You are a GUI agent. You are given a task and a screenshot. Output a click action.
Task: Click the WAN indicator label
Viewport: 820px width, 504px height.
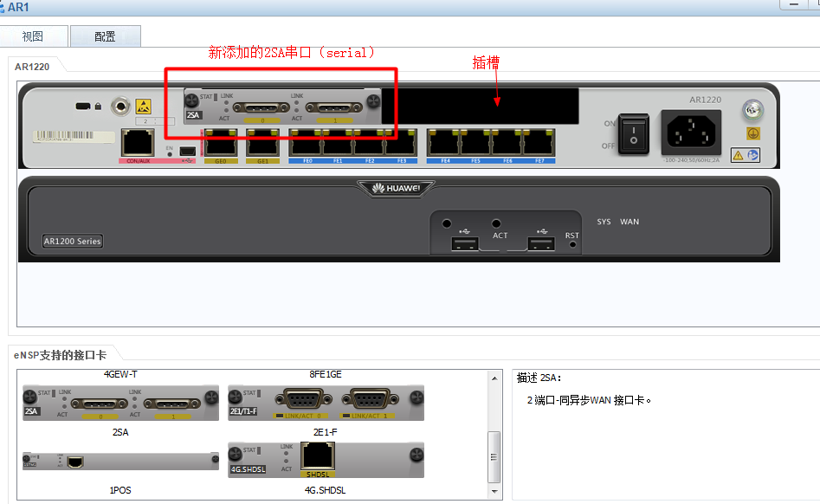tap(630, 222)
